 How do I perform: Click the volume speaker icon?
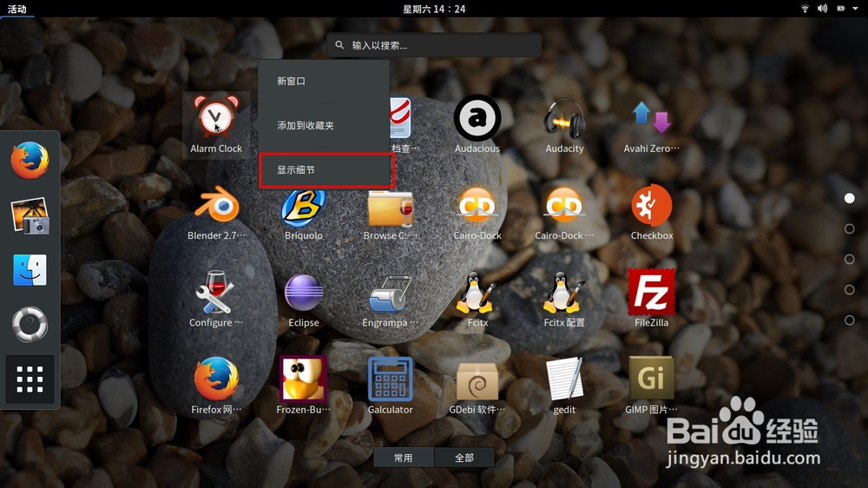pyautogui.click(x=823, y=9)
